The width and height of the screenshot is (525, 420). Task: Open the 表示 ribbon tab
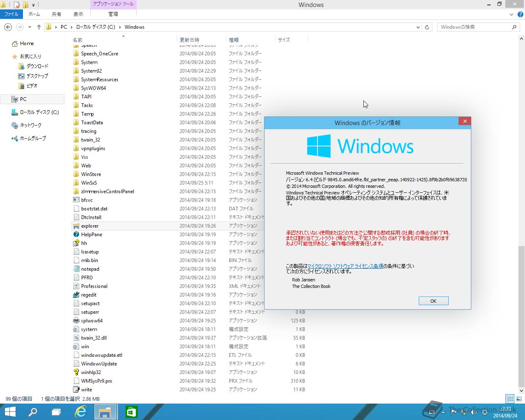(78, 14)
